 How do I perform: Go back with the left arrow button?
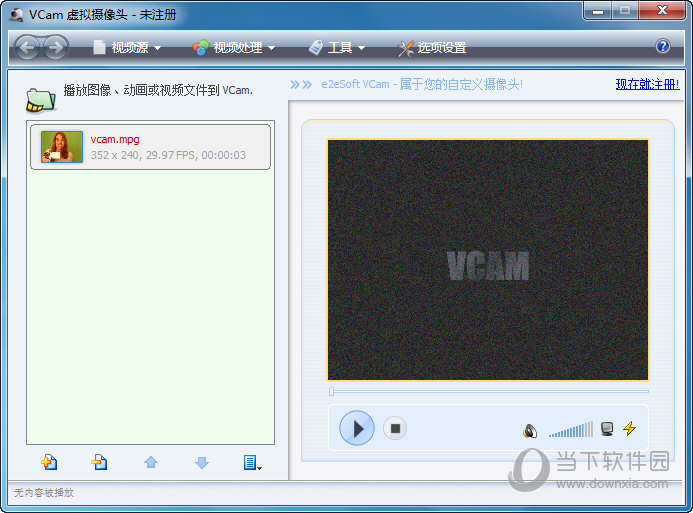point(27,47)
